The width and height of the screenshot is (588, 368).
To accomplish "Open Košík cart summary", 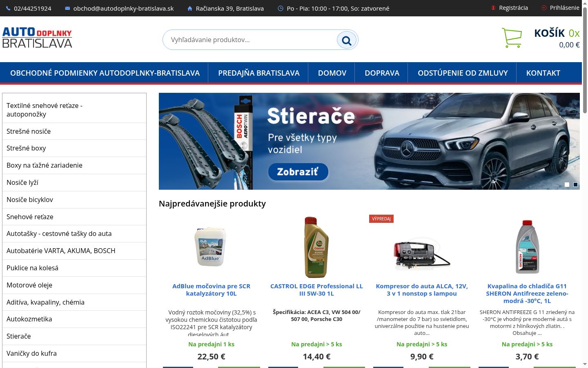I will pyautogui.click(x=557, y=38).
